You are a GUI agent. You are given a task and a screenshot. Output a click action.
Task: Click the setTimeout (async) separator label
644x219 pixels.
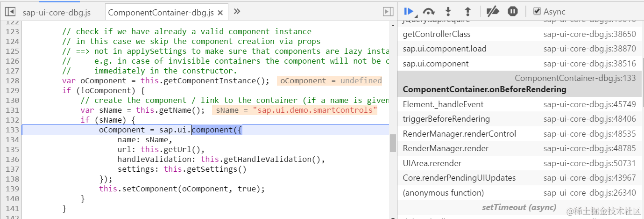(519, 207)
